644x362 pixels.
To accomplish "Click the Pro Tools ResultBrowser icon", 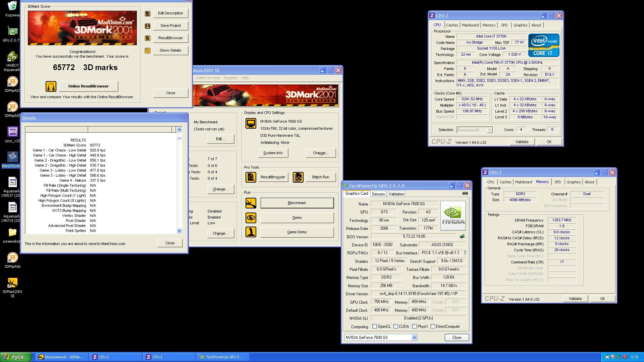I will [x=251, y=177].
